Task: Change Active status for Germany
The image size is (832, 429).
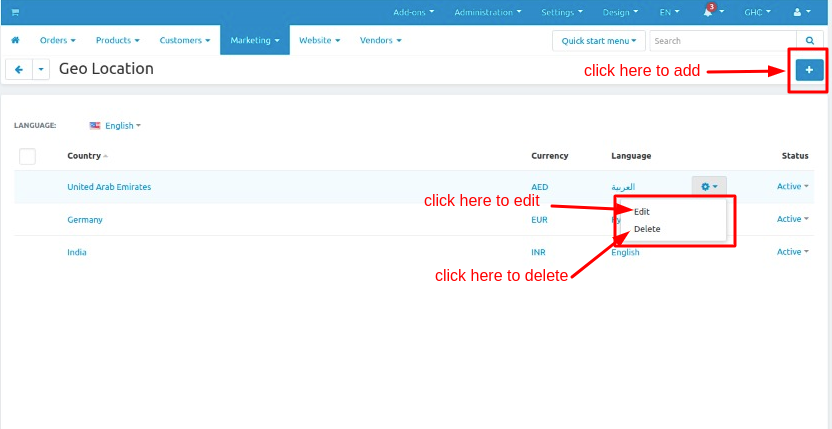Action: click(x=793, y=219)
